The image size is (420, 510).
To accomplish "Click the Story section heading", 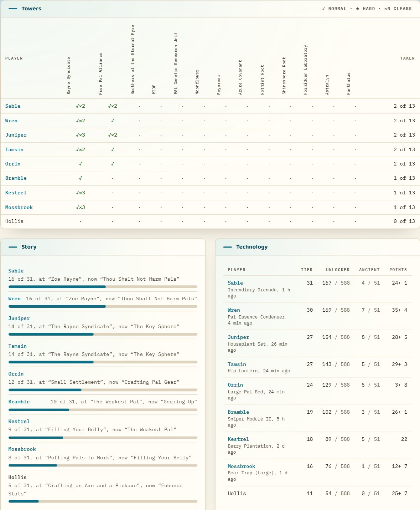I will 29,247.
